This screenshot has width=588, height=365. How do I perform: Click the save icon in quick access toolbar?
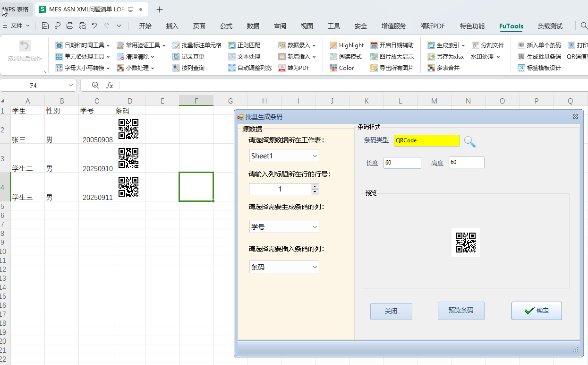[45, 26]
